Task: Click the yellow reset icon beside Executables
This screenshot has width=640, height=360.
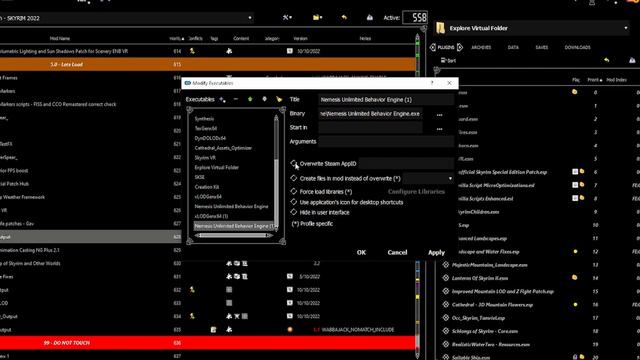Action: pyautogui.click(x=279, y=99)
